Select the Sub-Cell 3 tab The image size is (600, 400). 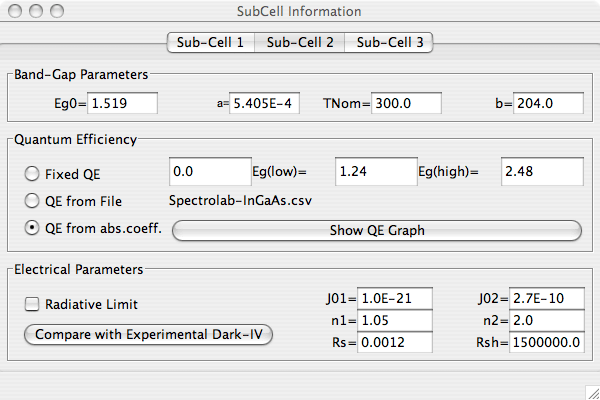pyautogui.click(x=389, y=42)
